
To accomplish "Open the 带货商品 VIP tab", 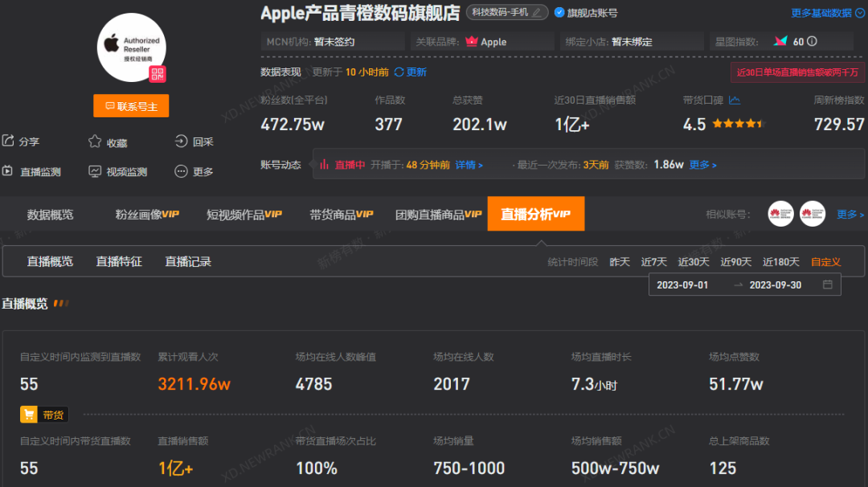I will tap(342, 215).
